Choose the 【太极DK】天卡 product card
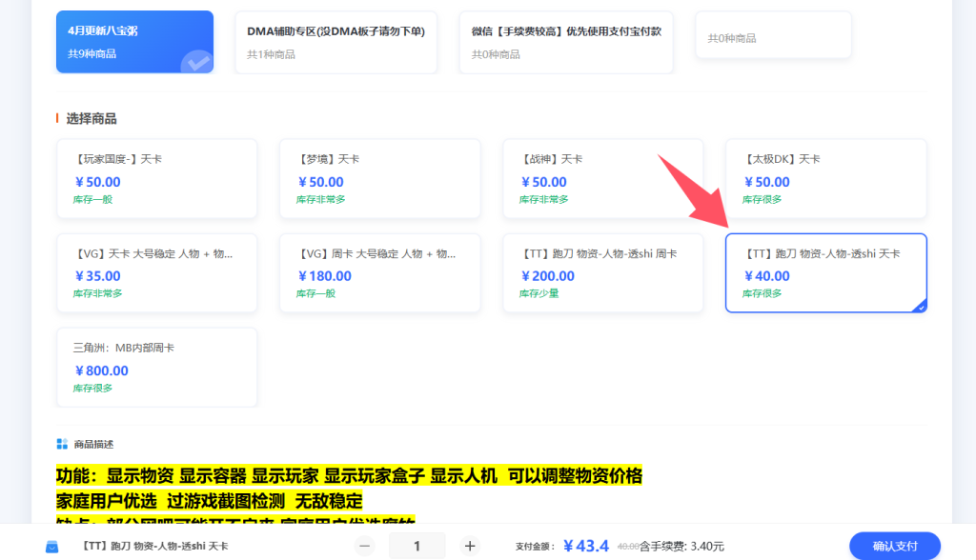 coord(826,179)
